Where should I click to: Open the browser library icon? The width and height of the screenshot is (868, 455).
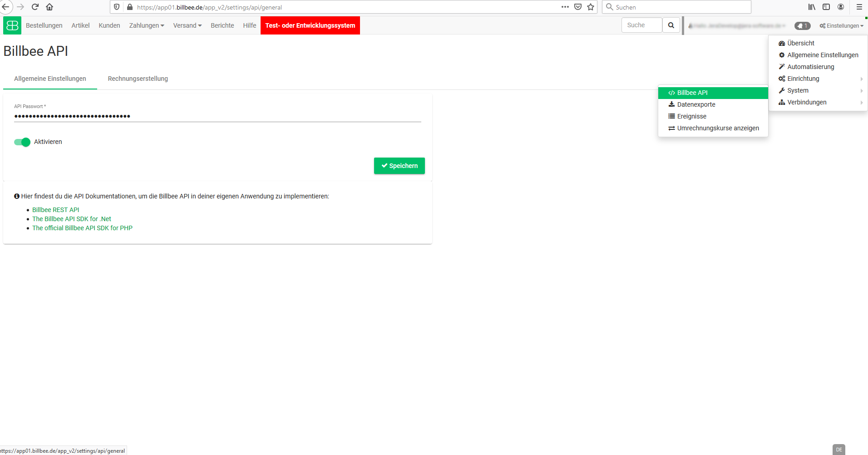click(812, 7)
